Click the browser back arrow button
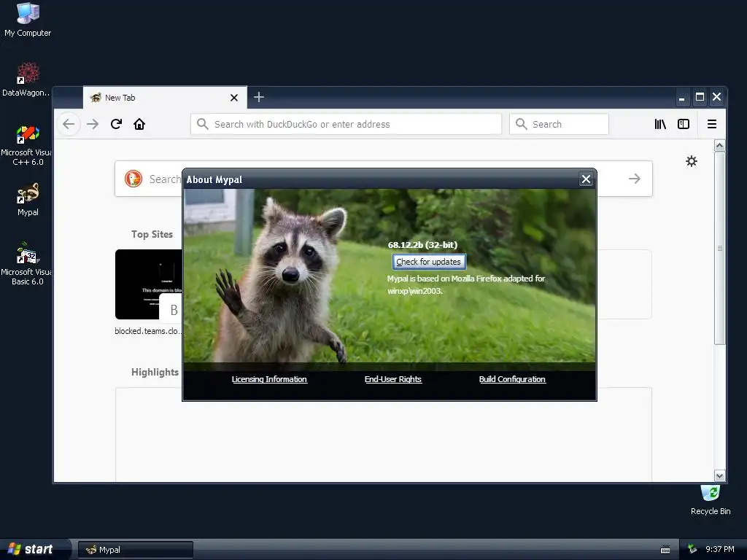The image size is (747, 560). pos(69,124)
